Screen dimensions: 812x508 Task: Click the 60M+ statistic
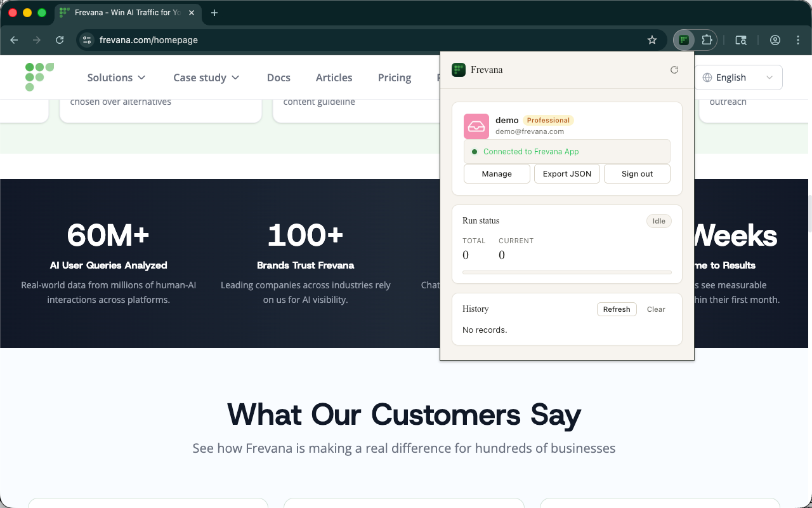tap(108, 236)
